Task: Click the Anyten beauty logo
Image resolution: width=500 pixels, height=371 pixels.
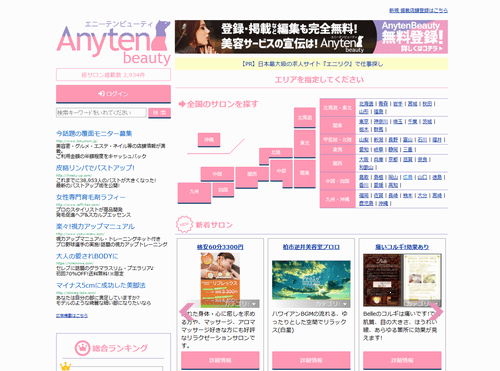Action: click(113, 43)
